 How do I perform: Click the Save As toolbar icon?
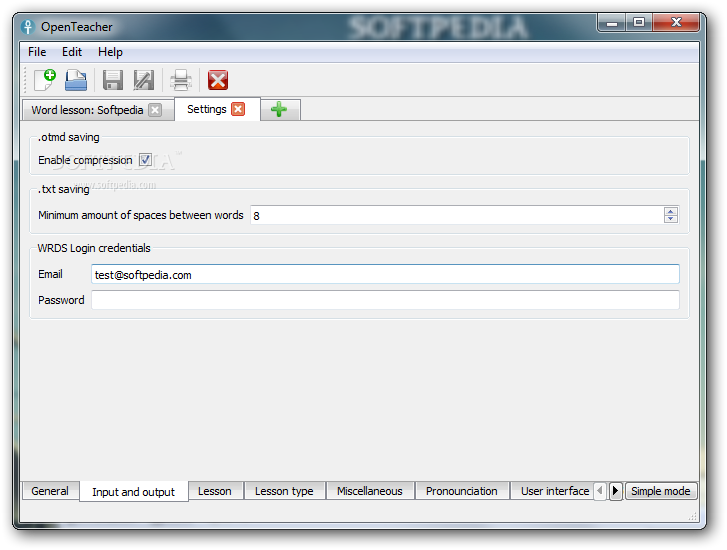(x=144, y=80)
